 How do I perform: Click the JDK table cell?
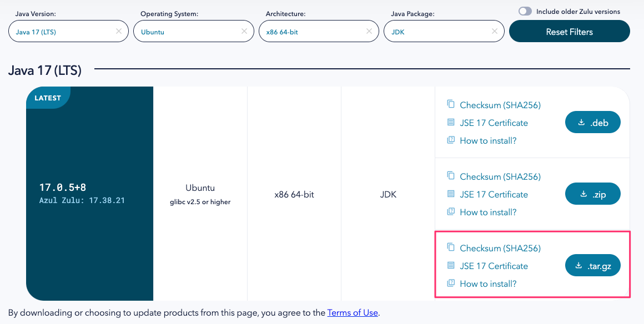[388, 194]
